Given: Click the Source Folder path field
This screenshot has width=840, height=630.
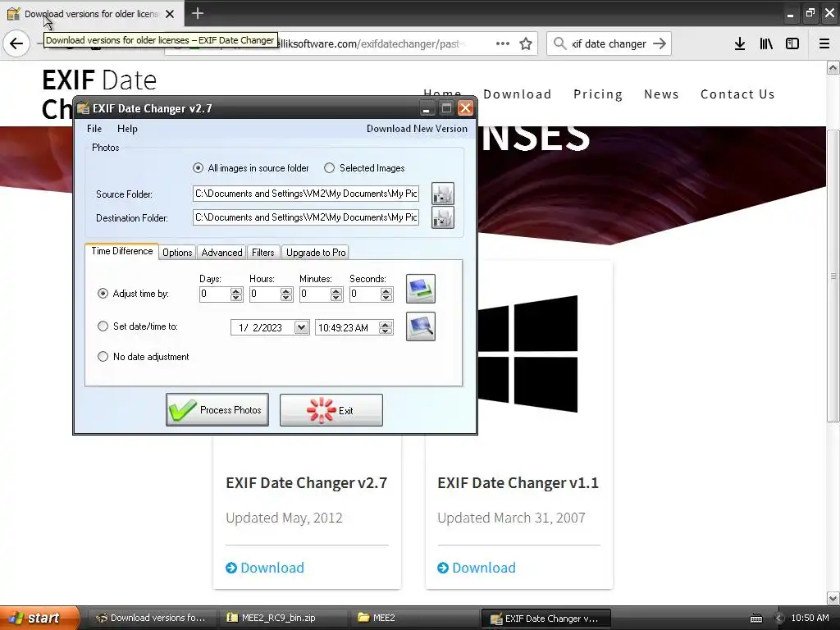Looking at the screenshot, I should [305, 194].
